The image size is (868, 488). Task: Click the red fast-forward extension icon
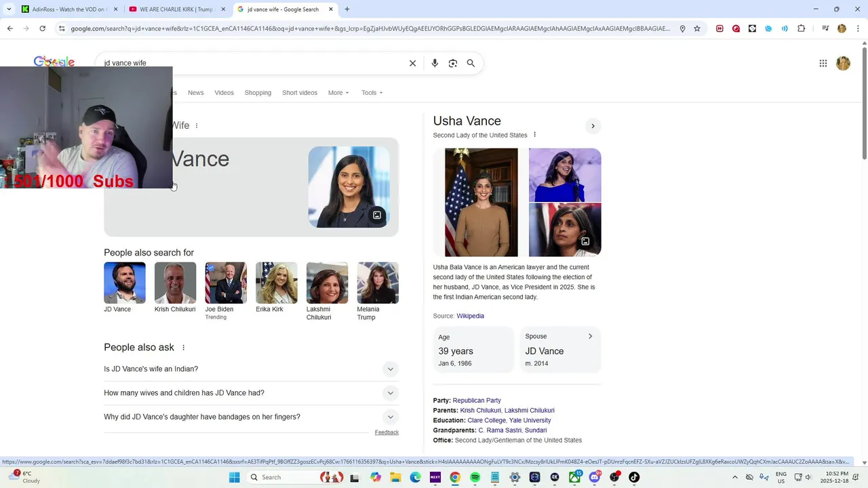(x=719, y=28)
